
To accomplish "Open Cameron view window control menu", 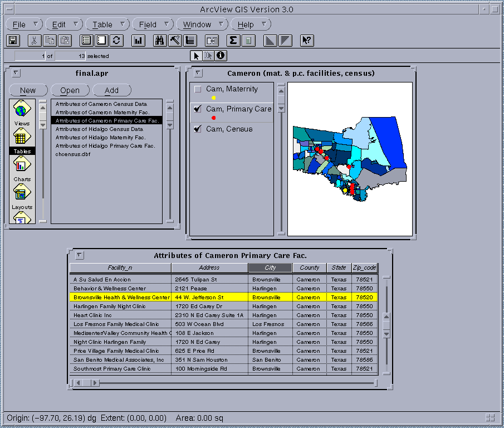I will tap(198, 73).
